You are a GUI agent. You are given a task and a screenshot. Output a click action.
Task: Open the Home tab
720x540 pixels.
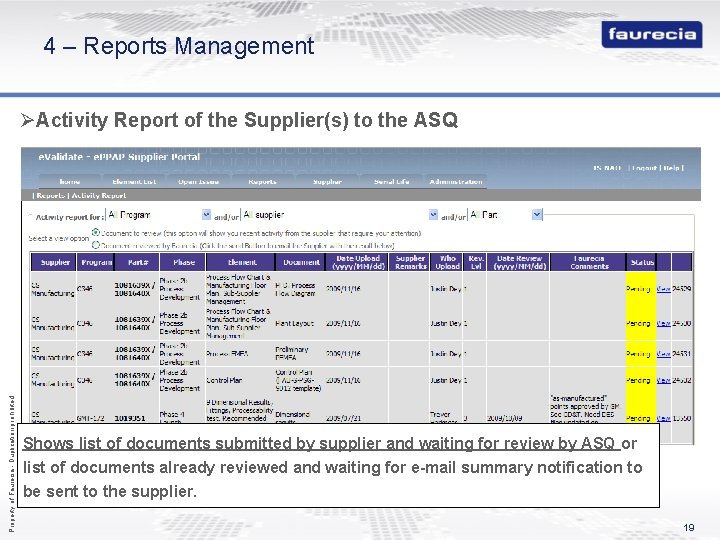click(69, 182)
